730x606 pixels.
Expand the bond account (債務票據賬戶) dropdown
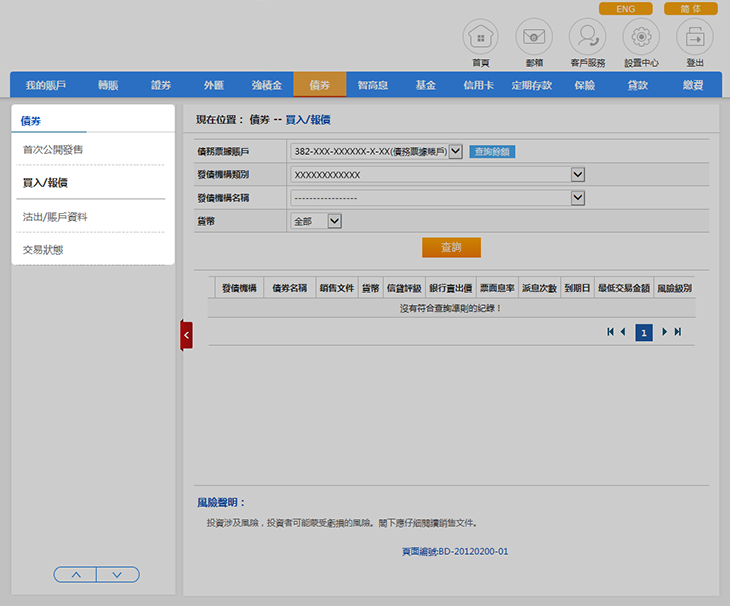click(x=455, y=152)
